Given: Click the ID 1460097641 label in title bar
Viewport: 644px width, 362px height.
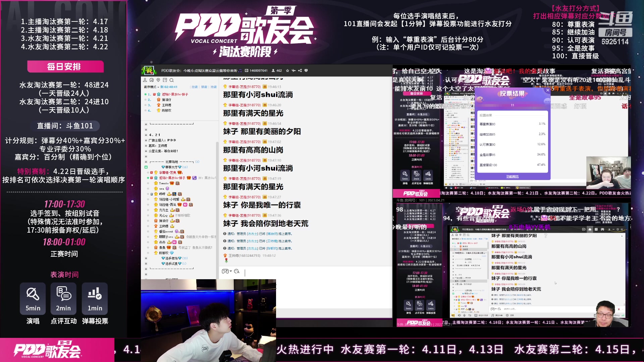Looking at the screenshot, I should point(256,71).
